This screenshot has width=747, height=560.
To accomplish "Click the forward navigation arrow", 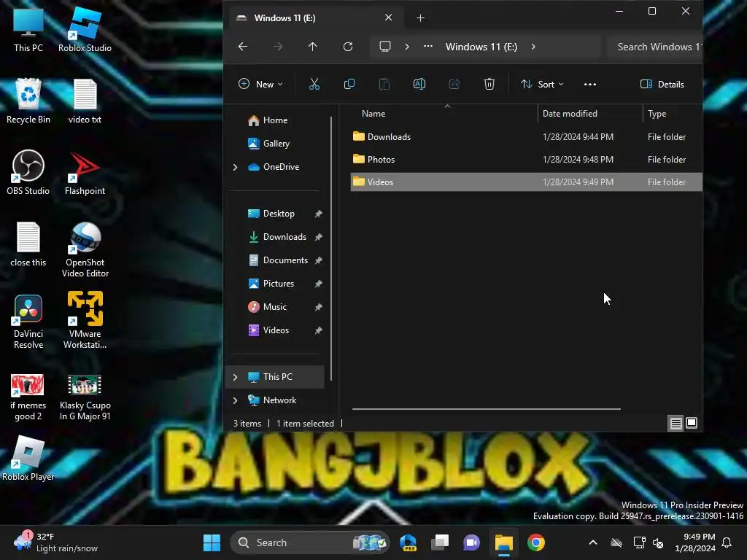I will 278,46.
